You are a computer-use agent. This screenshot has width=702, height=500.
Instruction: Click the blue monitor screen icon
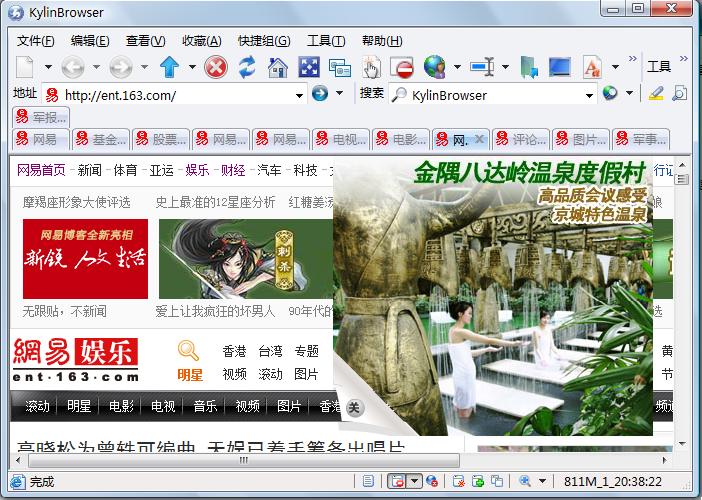tap(560, 67)
